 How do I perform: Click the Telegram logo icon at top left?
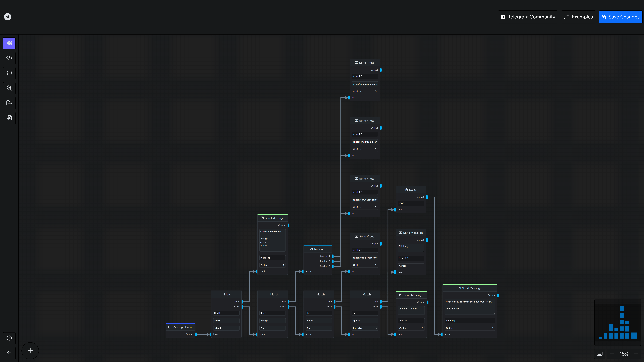[7, 17]
